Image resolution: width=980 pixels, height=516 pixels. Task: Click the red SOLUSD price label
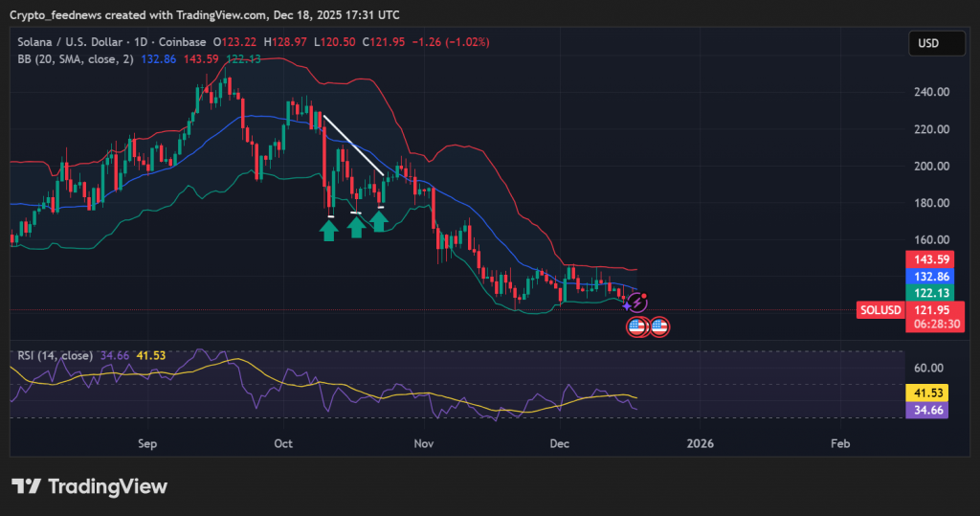[879, 310]
